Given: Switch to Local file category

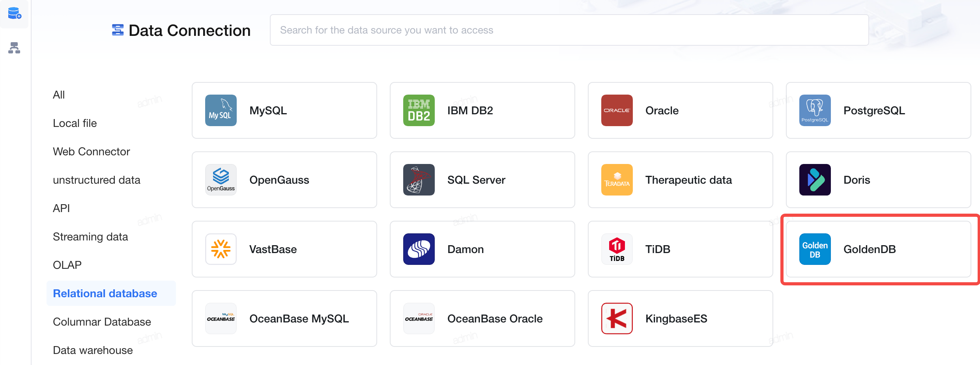Looking at the screenshot, I should (75, 123).
